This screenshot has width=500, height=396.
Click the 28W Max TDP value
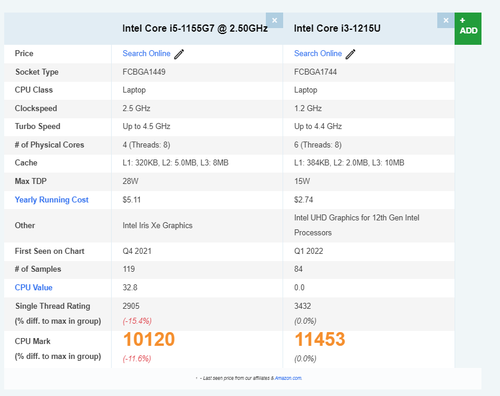[130, 181]
